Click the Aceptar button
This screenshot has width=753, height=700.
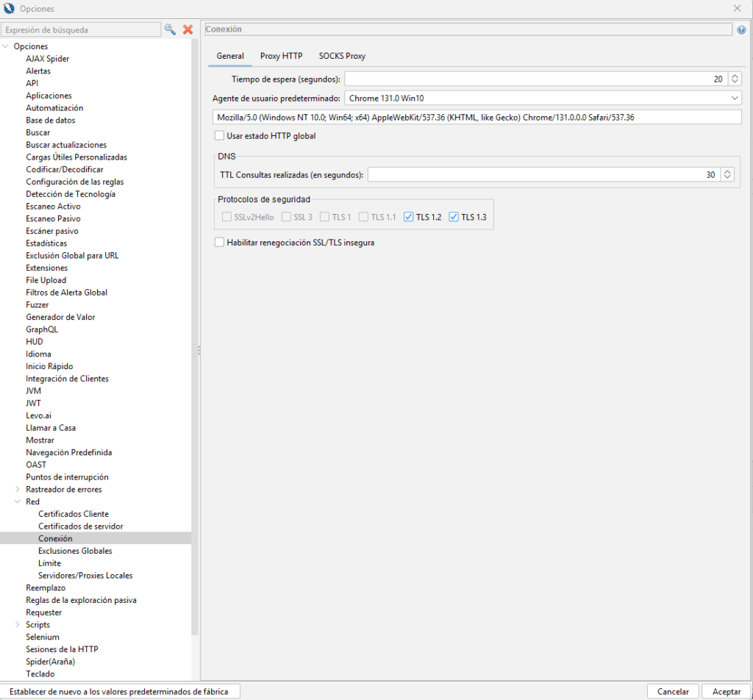(727, 691)
